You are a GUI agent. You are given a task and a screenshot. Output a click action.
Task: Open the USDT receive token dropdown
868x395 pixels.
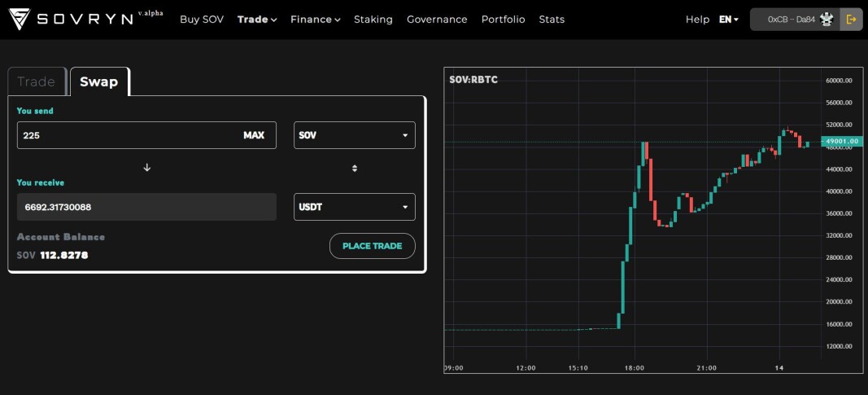coord(355,207)
